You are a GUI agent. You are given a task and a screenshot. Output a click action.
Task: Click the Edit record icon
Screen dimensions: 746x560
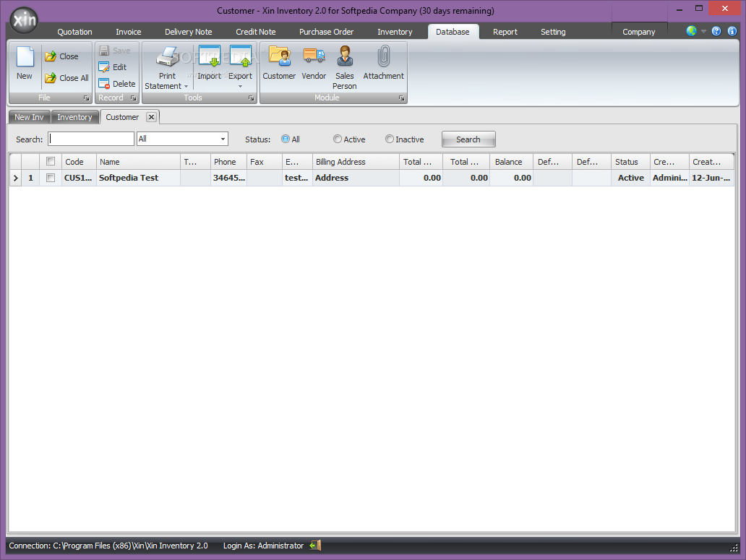point(104,67)
